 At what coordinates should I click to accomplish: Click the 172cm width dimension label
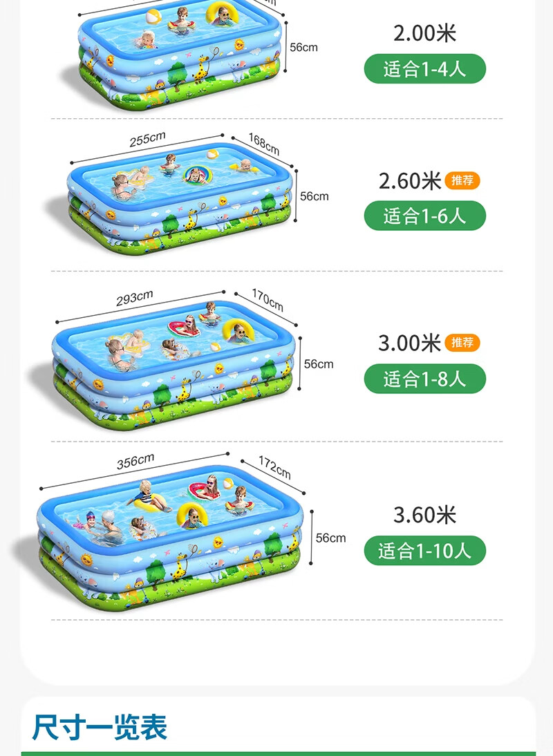coord(274,467)
